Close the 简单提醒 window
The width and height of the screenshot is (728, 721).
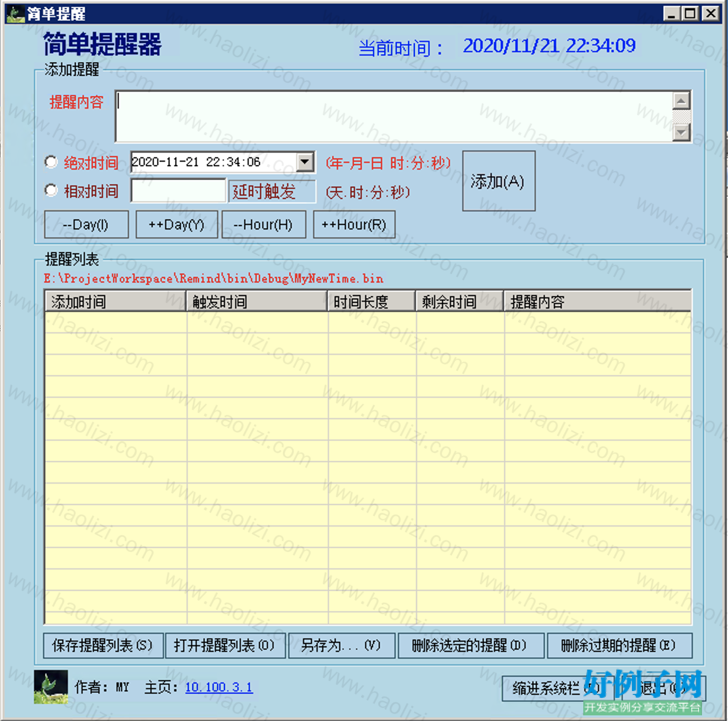710,14
